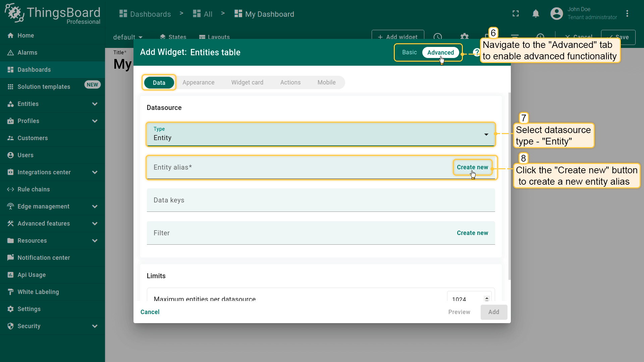
Task: Switch to the Appearance tab
Action: 198,82
